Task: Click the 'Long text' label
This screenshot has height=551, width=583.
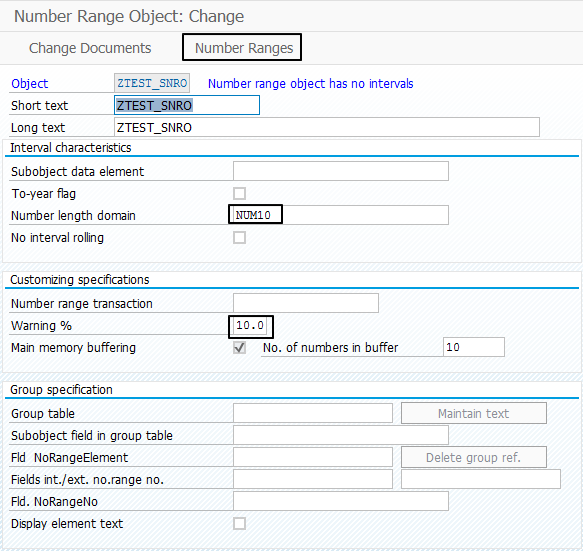Action: click(x=38, y=128)
